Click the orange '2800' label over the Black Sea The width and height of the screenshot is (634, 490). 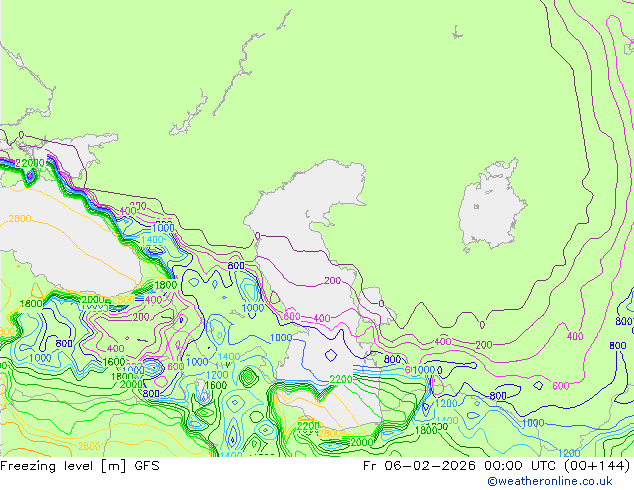[20, 219]
